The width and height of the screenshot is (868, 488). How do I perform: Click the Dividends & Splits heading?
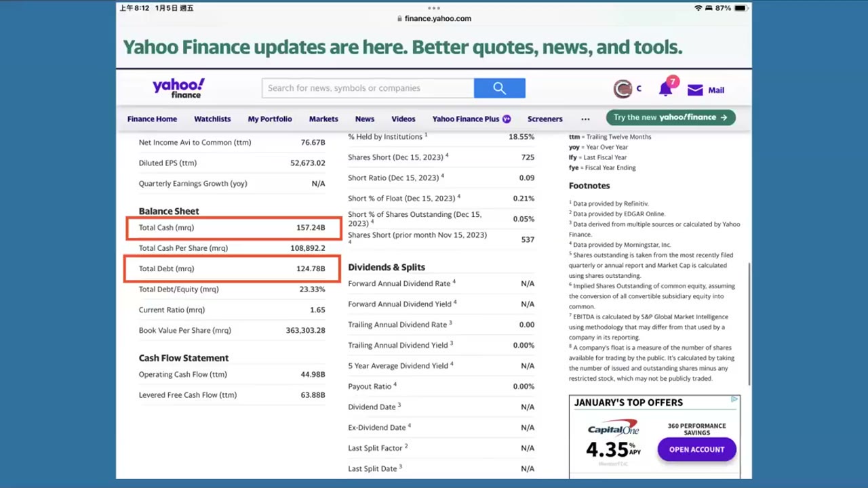387,267
